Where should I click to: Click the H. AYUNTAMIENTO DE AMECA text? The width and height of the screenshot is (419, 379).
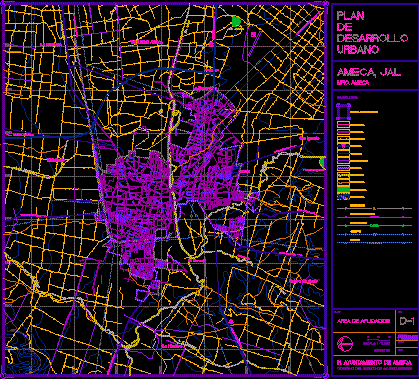[x=374, y=362]
